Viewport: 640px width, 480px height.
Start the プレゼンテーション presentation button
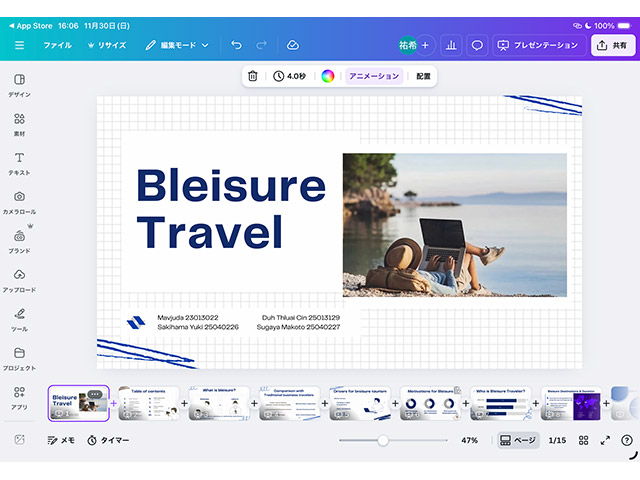(537, 45)
